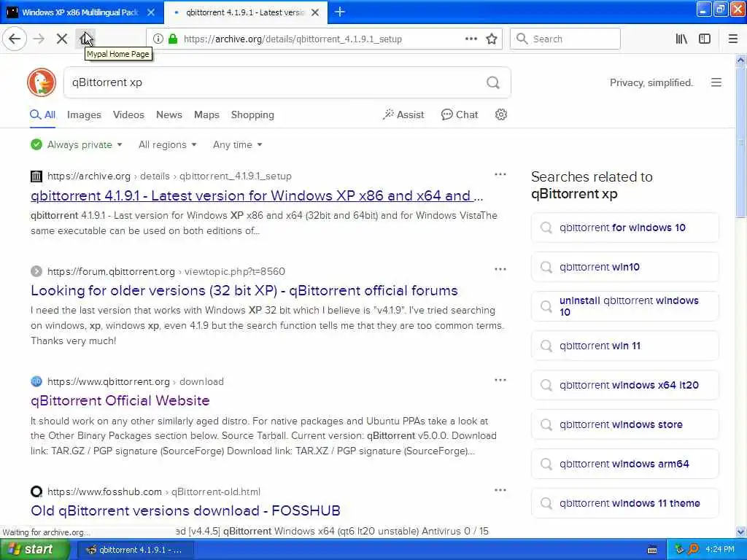Viewport: 747px width, 560px height.
Task: Open Looking for older versions forum link
Action: (244, 290)
